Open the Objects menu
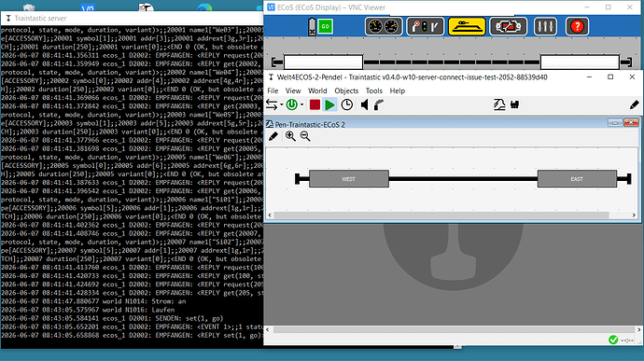644x361 pixels. pos(346,90)
